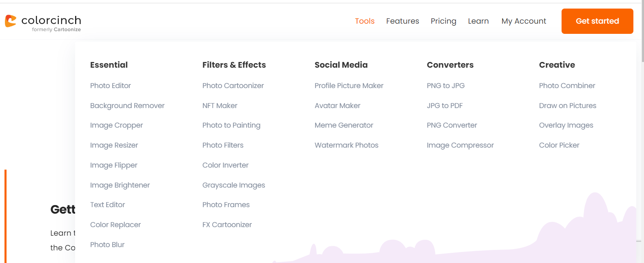Open Profile Picture Maker
Image resolution: width=644 pixels, height=263 pixels.
349,86
